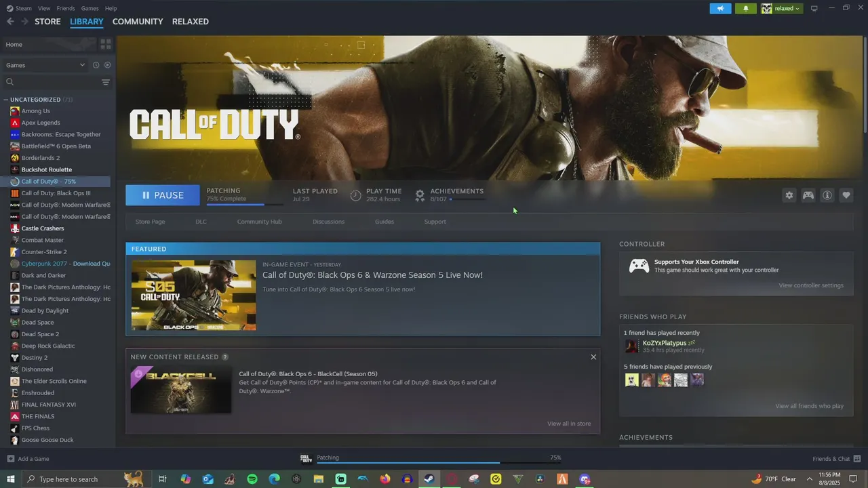This screenshot has width=868, height=488.
Task: Open the advanced filter options icon
Action: click(x=106, y=82)
